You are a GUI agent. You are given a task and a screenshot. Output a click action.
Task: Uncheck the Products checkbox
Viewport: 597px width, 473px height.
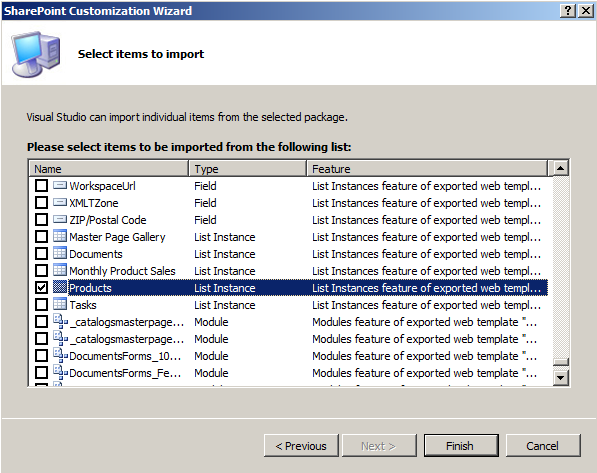(41, 288)
